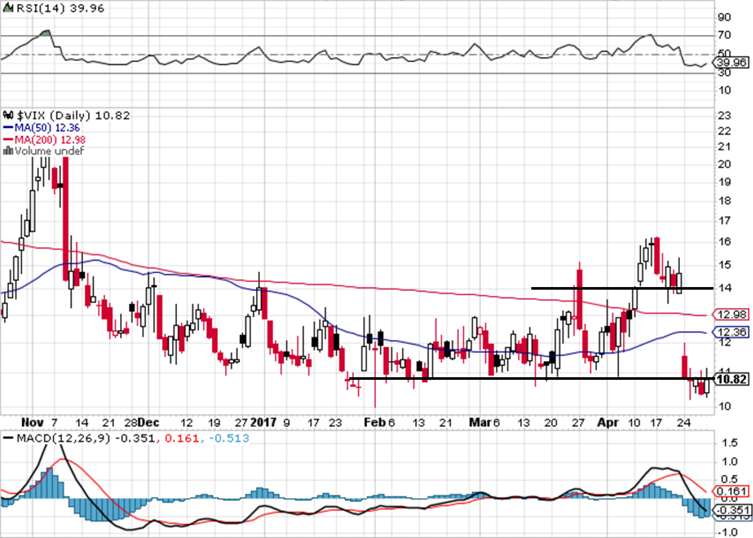Click the 12.36 MA(50) price tag
753x538 pixels.
click(734, 331)
